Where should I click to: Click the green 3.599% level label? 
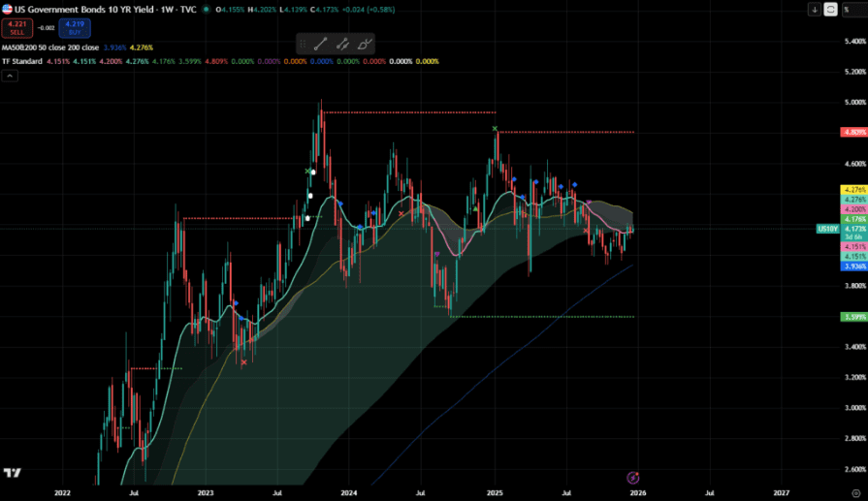point(854,317)
